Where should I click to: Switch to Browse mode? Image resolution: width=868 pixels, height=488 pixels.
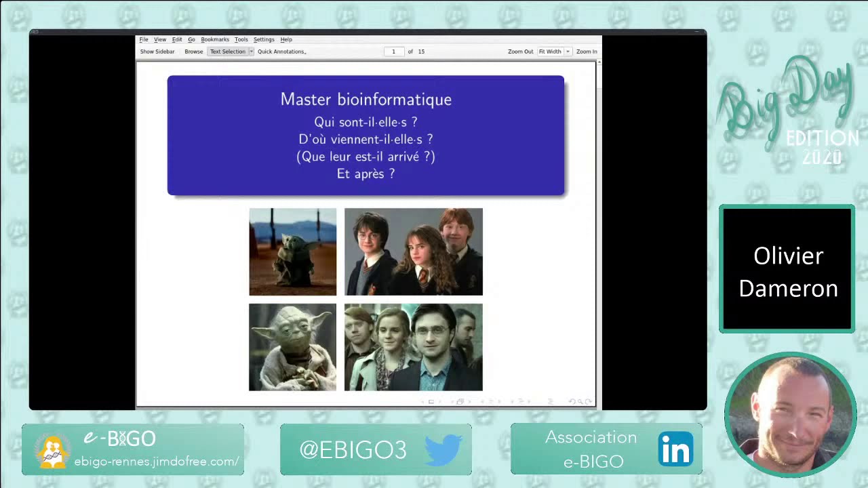click(194, 52)
